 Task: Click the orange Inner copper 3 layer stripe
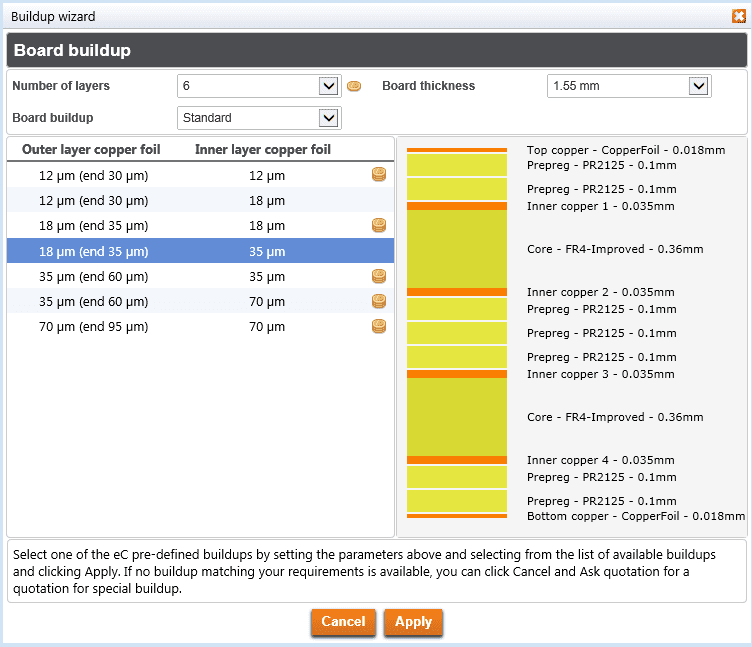pyautogui.click(x=457, y=374)
